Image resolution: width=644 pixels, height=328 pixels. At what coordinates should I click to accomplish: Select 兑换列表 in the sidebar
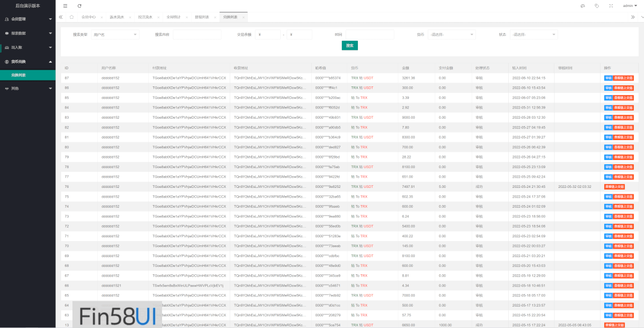point(19,75)
